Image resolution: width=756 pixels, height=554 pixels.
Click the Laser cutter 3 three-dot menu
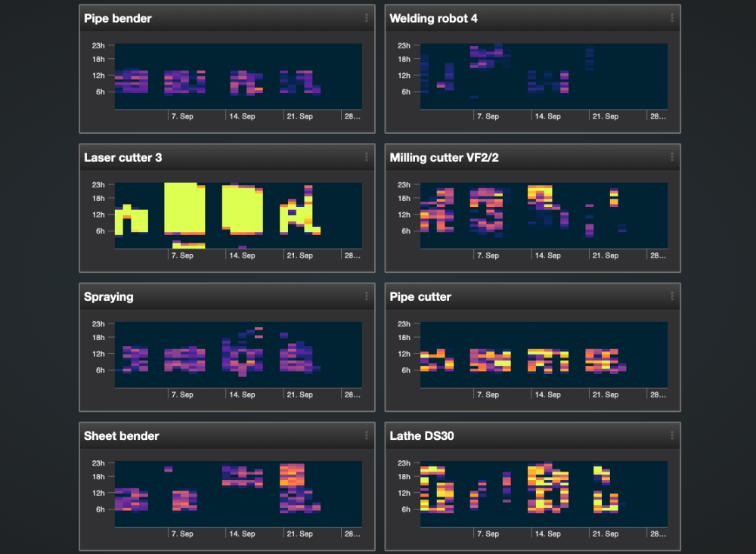coord(367,157)
